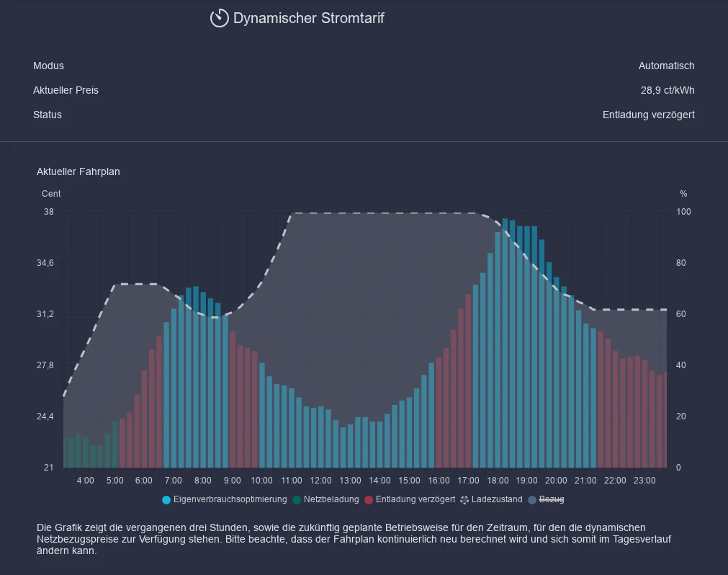
Task: Click the grey Bezug legend dot
Action: tap(532, 500)
